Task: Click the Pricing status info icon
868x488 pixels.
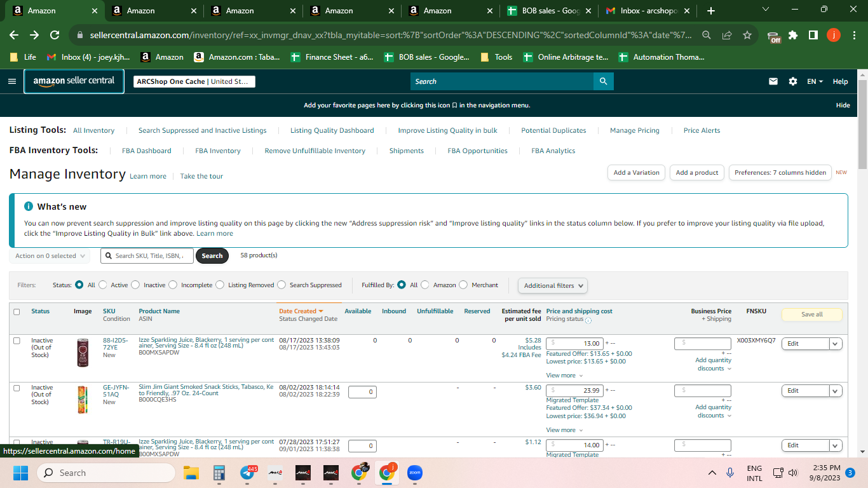Action: tap(588, 320)
